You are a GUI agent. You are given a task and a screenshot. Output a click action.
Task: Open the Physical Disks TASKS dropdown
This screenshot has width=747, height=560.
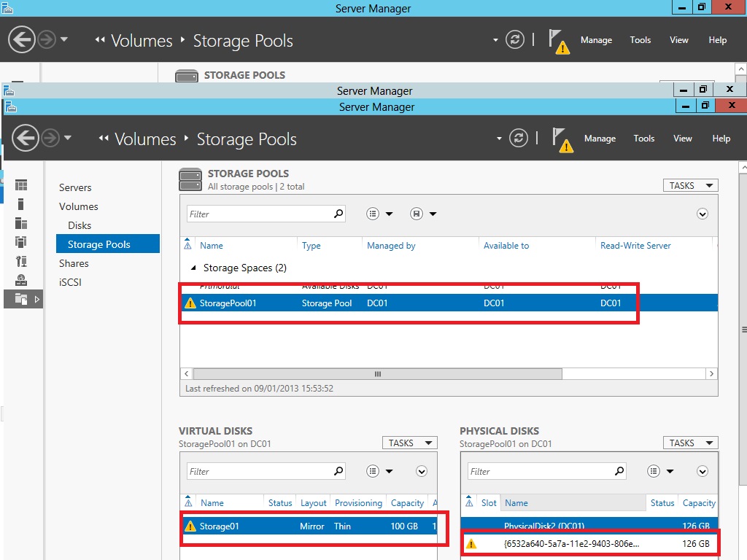(x=690, y=443)
